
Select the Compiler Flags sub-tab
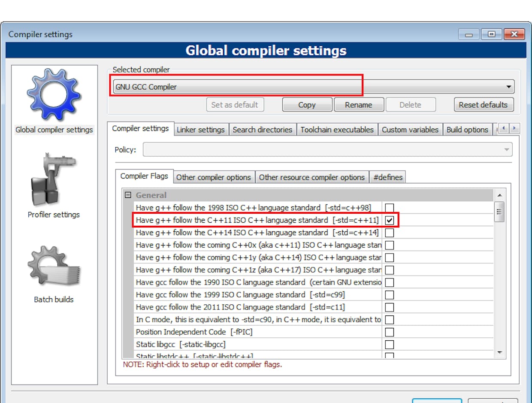point(144,176)
